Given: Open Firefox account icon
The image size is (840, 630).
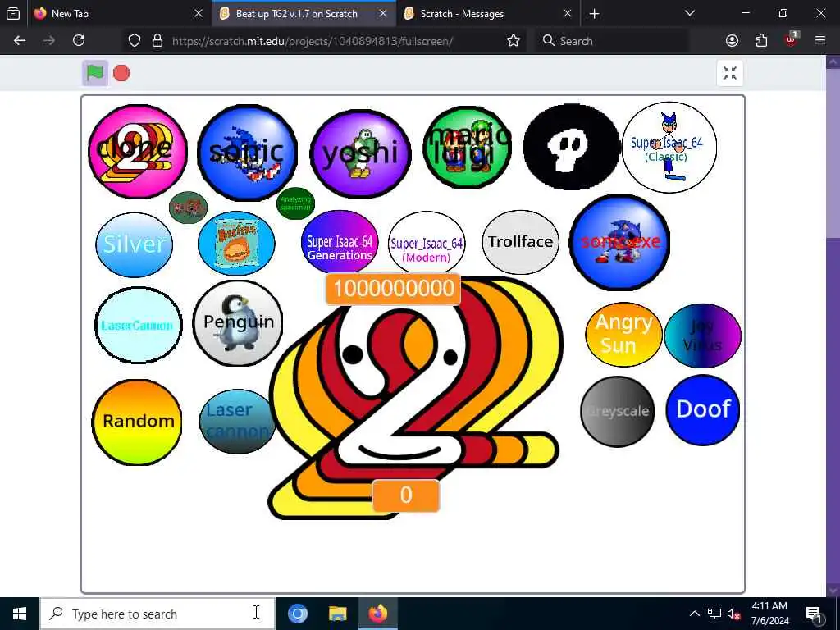Looking at the screenshot, I should tap(732, 41).
